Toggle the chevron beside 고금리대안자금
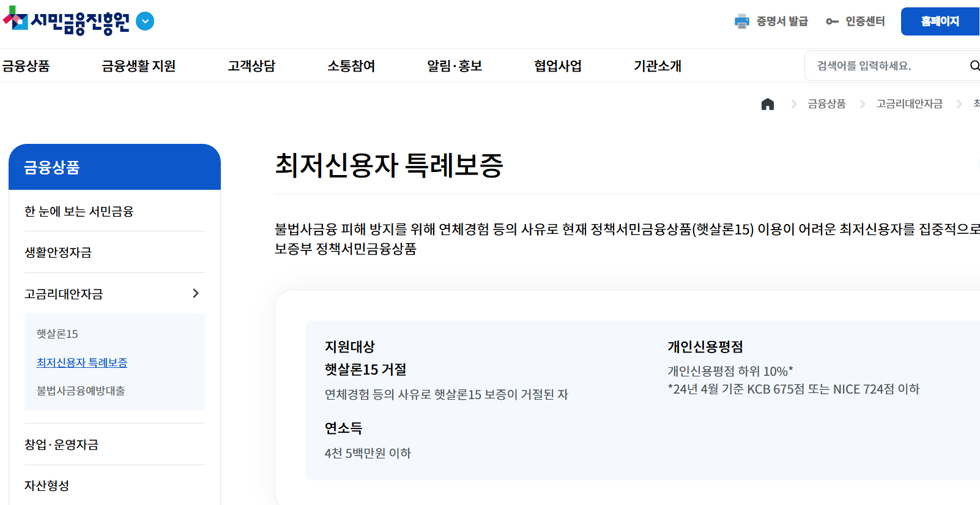The image size is (980, 505). coord(196,293)
